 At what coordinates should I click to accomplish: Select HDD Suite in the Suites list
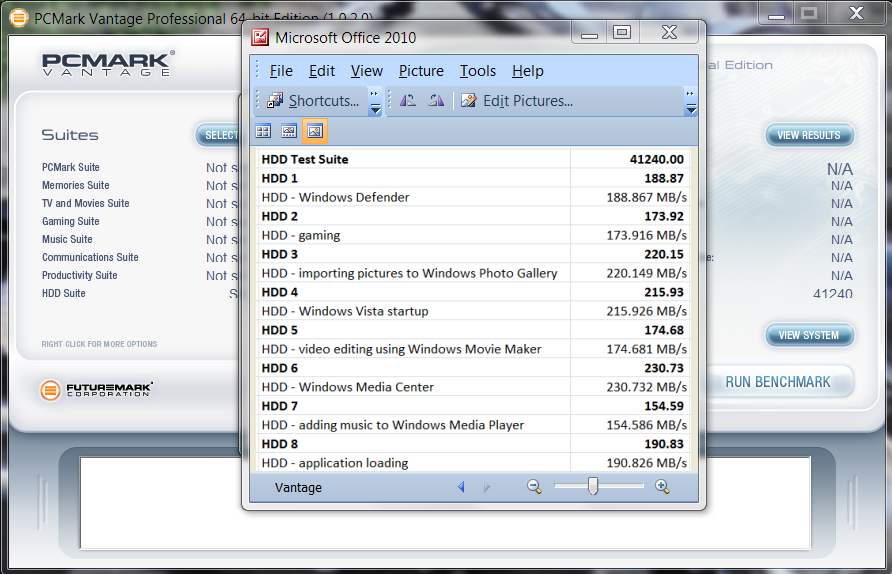pyautogui.click(x=64, y=293)
